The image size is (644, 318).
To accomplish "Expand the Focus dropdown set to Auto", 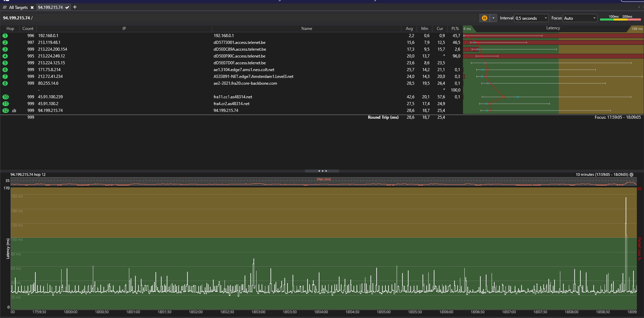I will click(580, 18).
